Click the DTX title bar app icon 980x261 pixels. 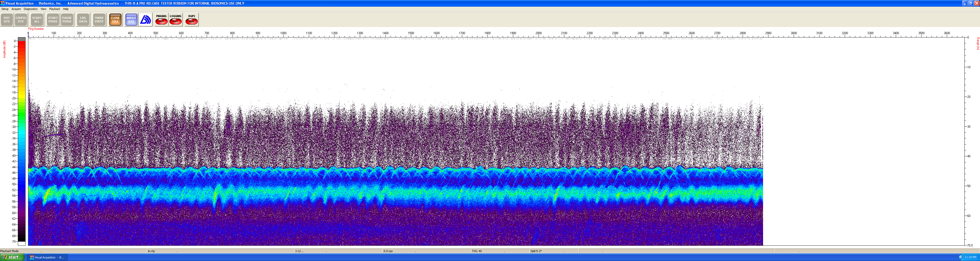2,3
